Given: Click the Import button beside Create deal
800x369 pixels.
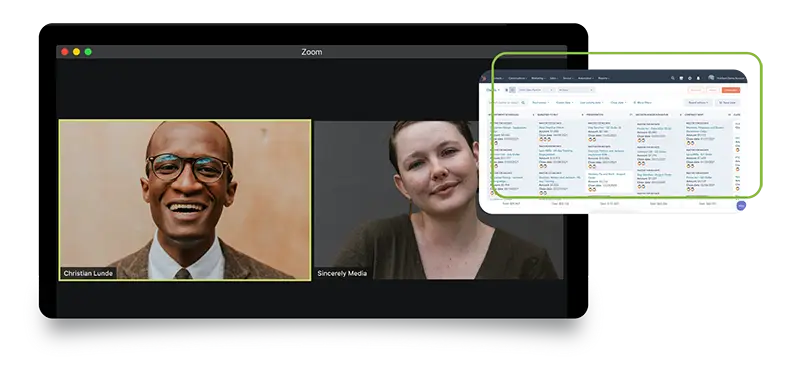Looking at the screenshot, I should tap(713, 90).
